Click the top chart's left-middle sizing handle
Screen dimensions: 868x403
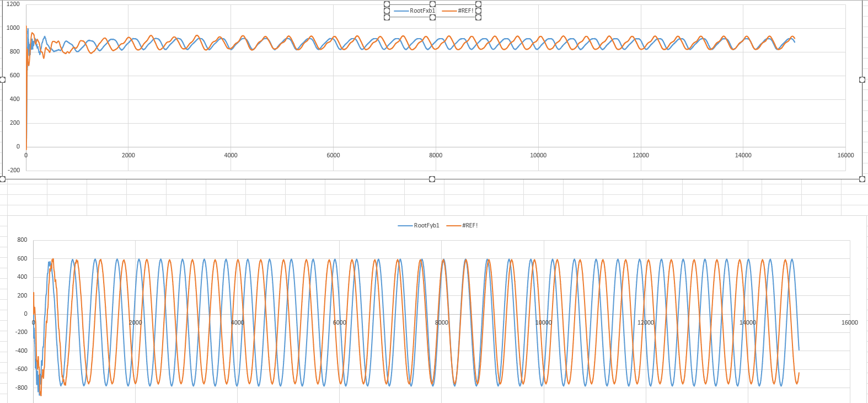click(x=2, y=80)
